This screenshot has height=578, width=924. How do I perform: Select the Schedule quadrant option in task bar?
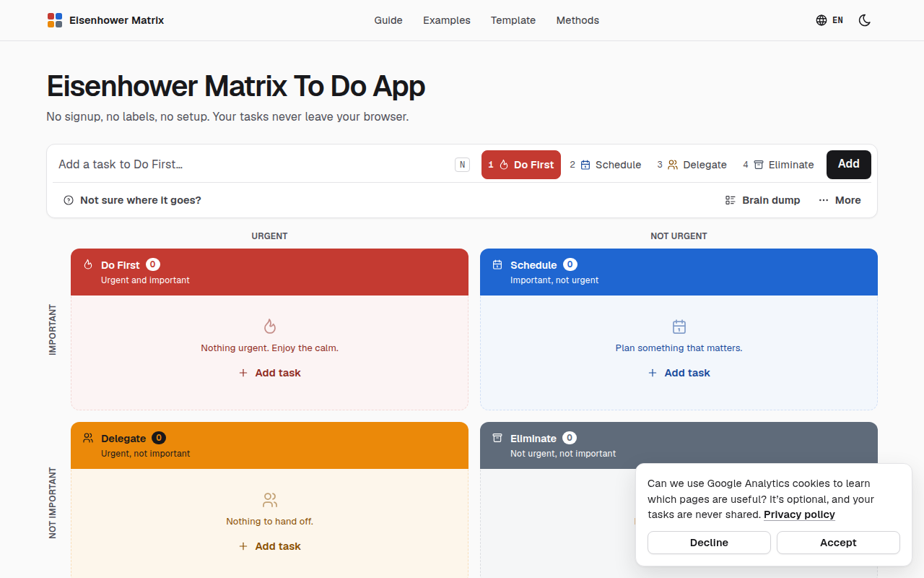[606, 165]
